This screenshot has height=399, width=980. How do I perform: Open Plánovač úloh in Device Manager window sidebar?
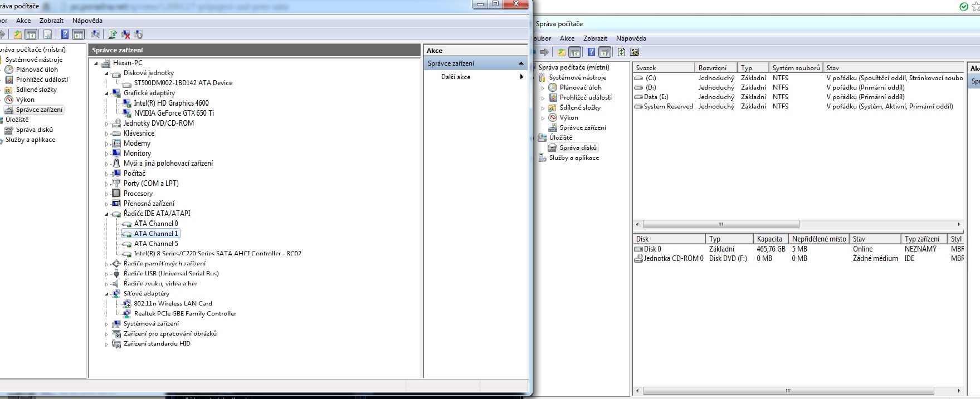coord(37,70)
